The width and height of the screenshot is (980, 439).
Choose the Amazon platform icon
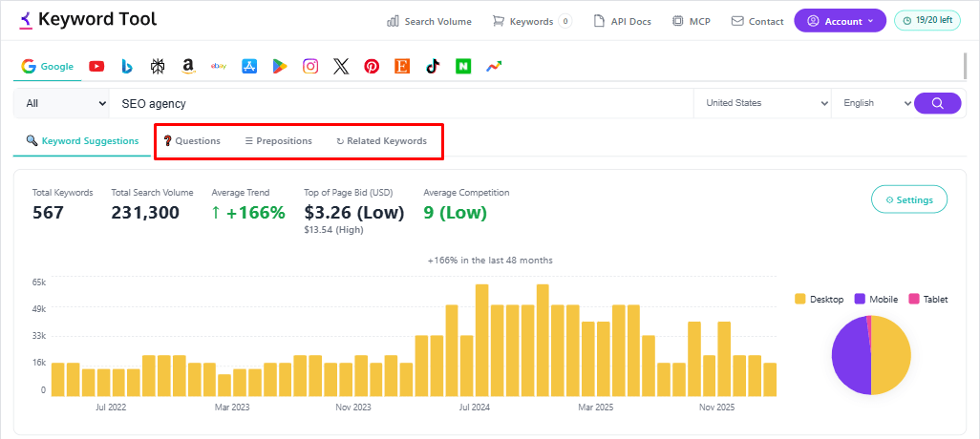point(189,66)
